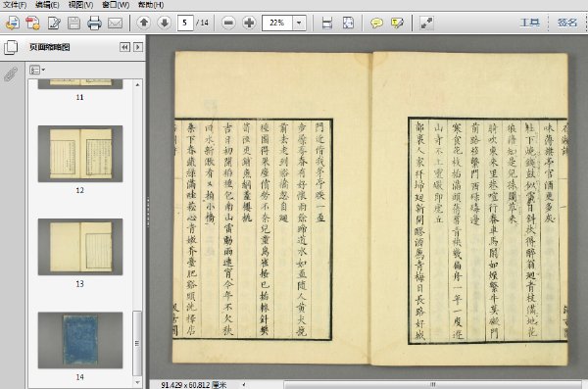Screen dimensions: 588x389
Task: Open the zoom level dropdown arrow
Action: coord(299,23)
